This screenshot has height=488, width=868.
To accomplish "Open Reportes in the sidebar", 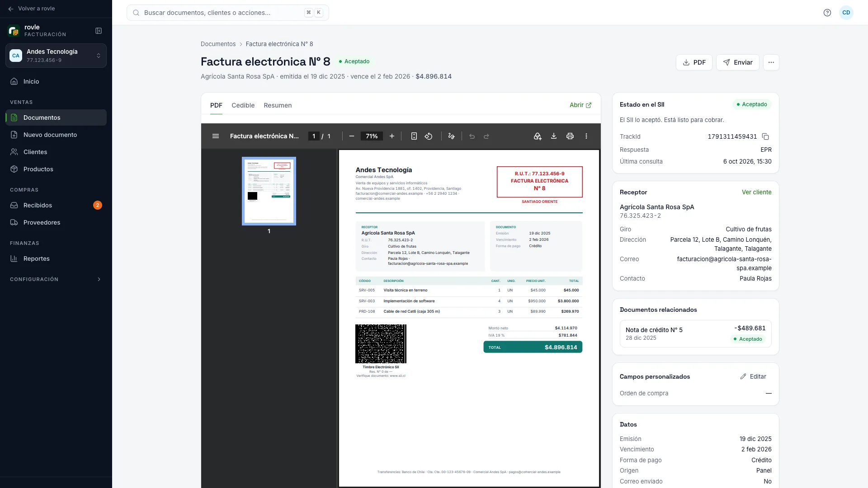I will coord(56,258).
